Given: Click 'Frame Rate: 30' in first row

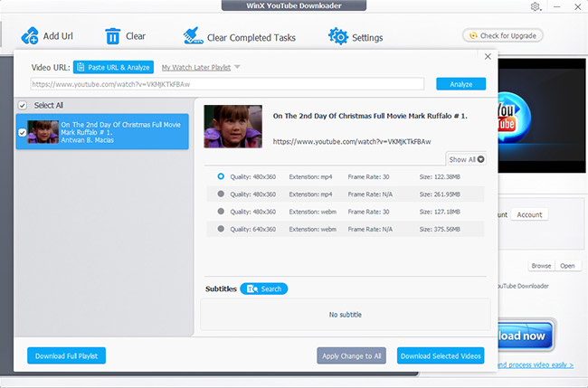Looking at the screenshot, I should click(368, 176).
